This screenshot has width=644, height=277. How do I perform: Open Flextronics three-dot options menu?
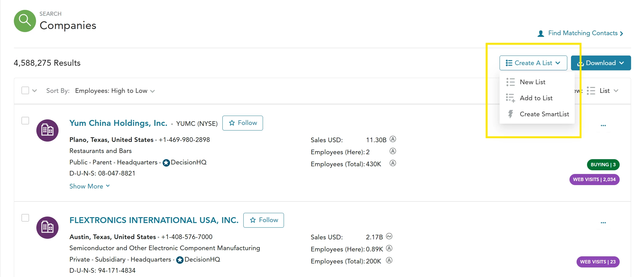(x=603, y=223)
